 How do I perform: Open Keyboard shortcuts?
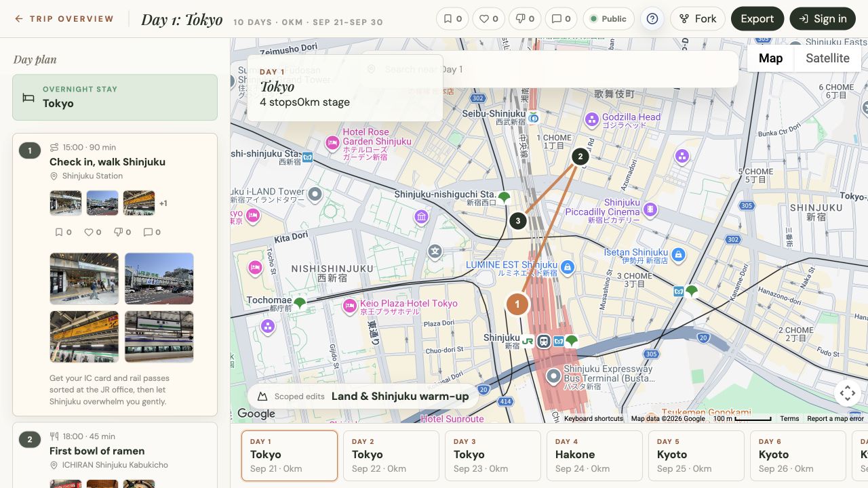(593, 419)
